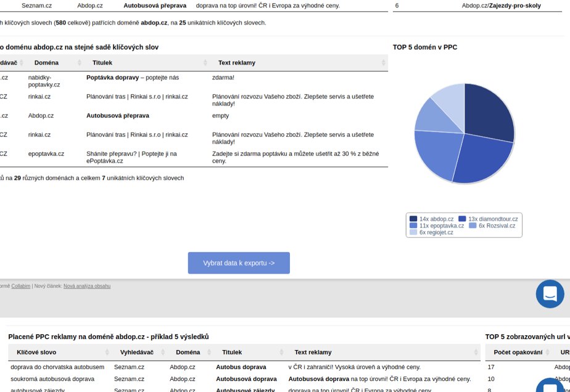Open Nová analýza obsahu article link
The width and height of the screenshot is (570, 392).
(x=87, y=286)
